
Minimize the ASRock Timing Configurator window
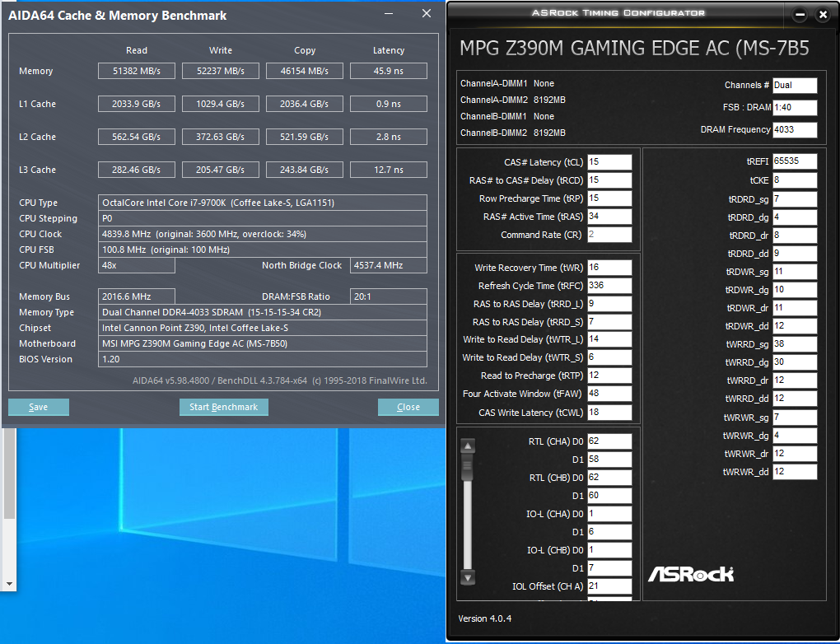coord(800,15)
